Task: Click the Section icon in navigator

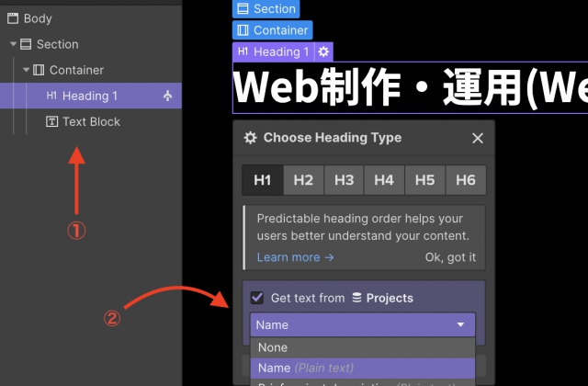Action: pyautogui.click(x=26, y=44)
